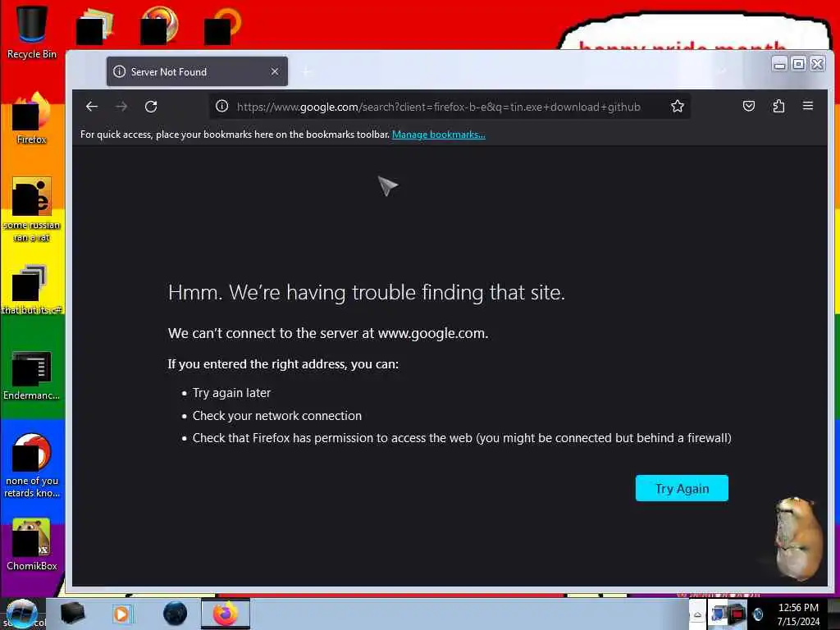Select the "none of you" desktop icon
840x630 pixels.
[32, 466]
